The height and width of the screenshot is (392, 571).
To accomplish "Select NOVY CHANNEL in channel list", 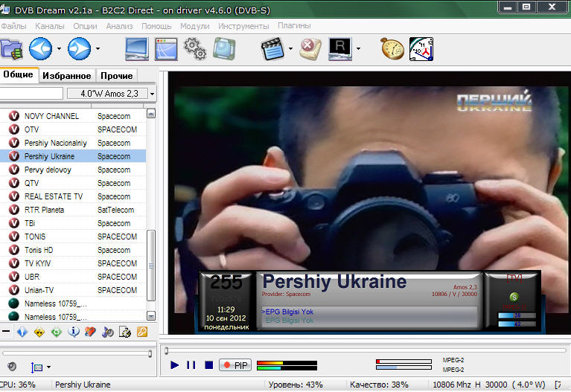I will pyautogui.click(x=73, y=116).
